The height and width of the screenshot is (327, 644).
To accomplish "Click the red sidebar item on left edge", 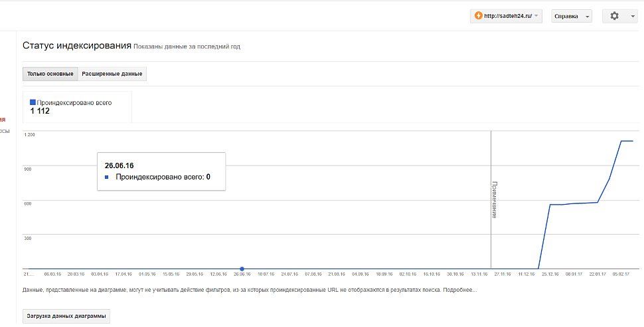I will (3, 120).
